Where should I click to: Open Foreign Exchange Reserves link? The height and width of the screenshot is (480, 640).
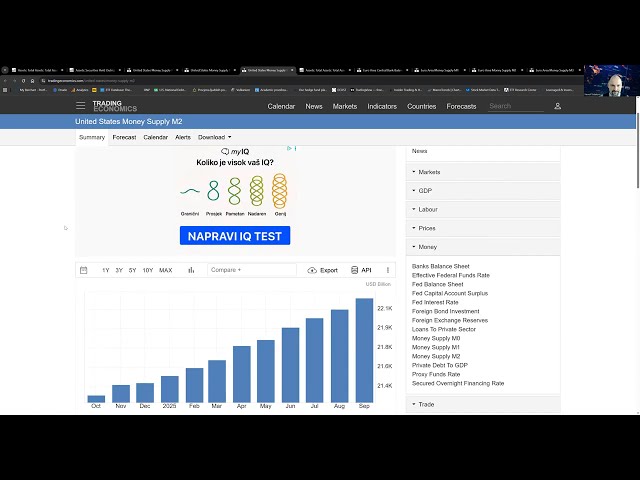(x=450, y=320)
